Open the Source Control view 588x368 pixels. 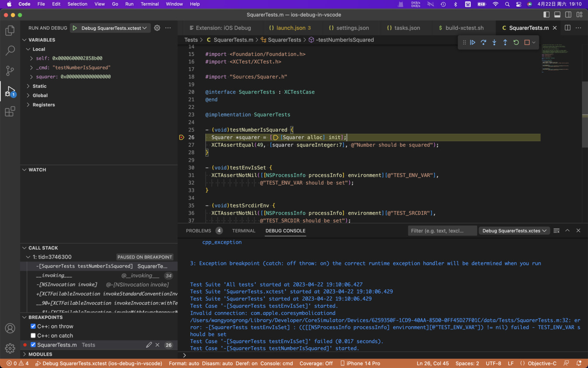pyautogui.click(x=10, y=71)
